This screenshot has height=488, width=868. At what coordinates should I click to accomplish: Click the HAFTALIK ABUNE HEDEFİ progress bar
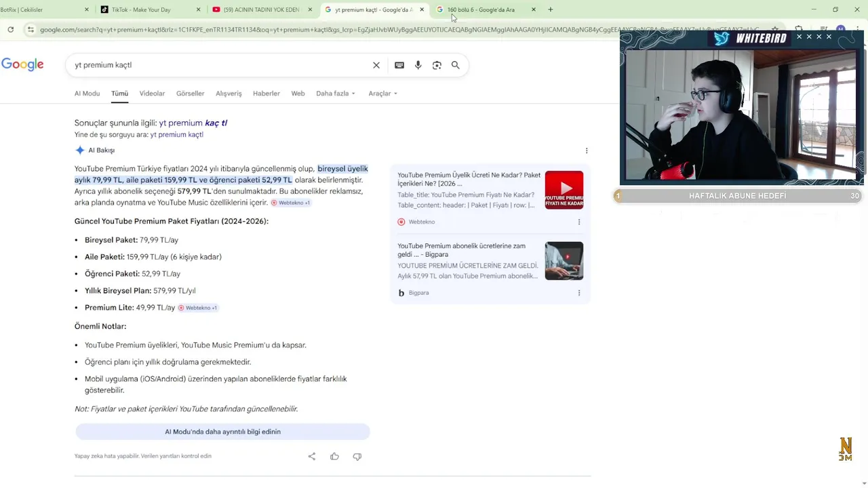738,196
